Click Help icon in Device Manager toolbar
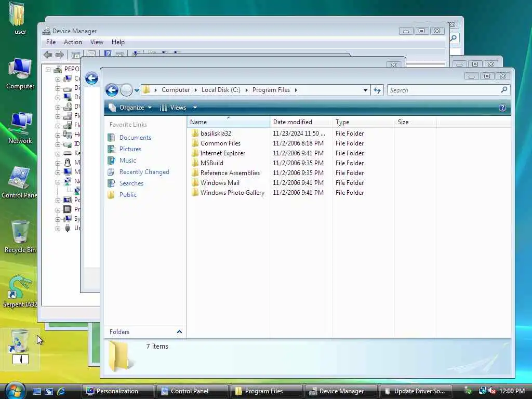This screenshot has width=532, height=399. [108, 54]
